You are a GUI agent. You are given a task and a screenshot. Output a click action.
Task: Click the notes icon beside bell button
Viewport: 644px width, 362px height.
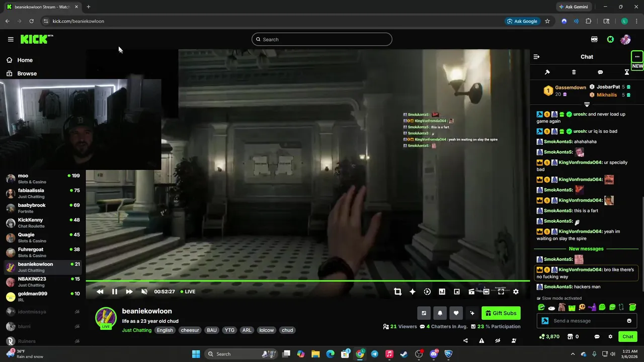[x=424, y=313]
